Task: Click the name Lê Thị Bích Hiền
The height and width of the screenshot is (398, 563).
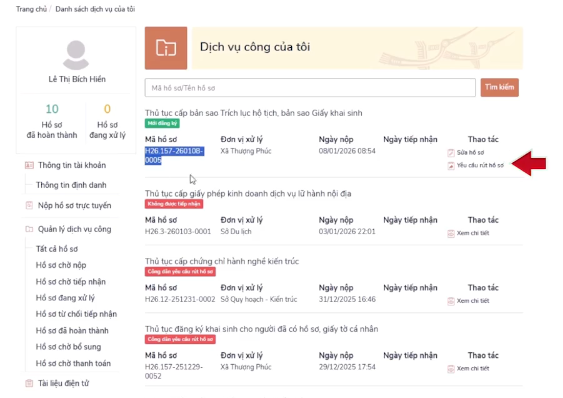Action: (77, 79)
